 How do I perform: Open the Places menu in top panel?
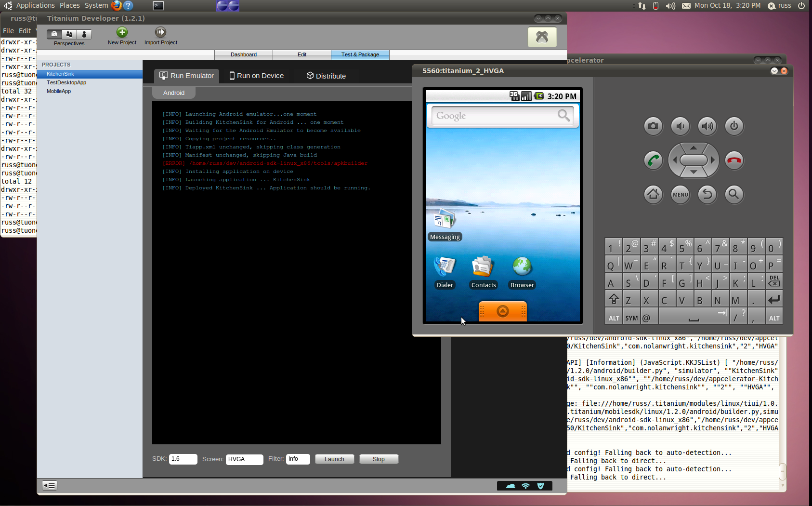(70, 5)
